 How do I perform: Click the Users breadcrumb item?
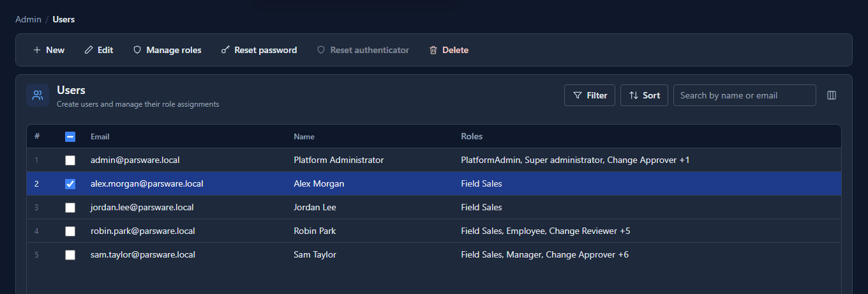click(64, 19)
